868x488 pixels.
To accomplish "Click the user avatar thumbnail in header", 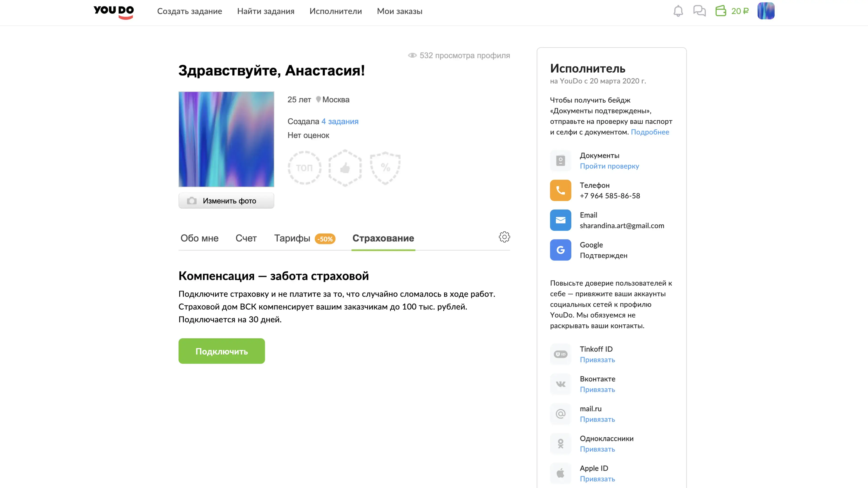I will click(766, 11).
